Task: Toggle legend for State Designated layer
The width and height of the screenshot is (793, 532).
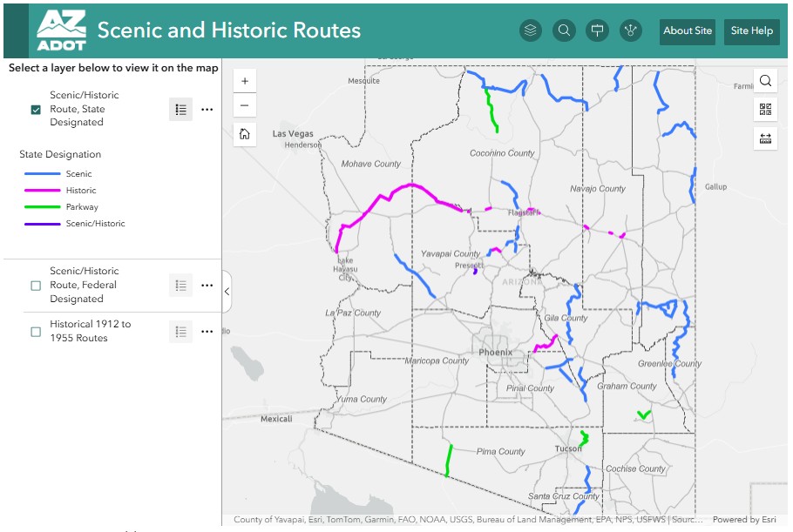Action: click(x=180, y=109)
